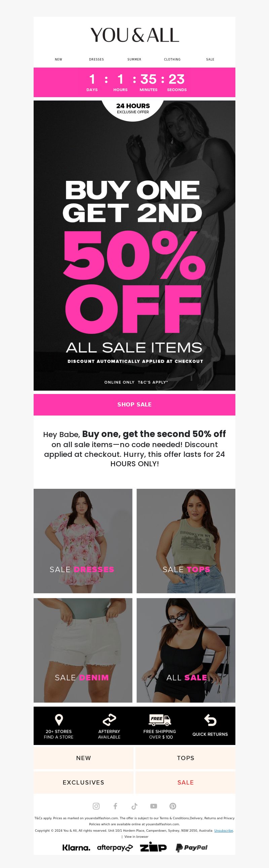The height and width of the screenshot is (868, 269).
Task: Open the Summer menu item
Action: click(134, 59)
